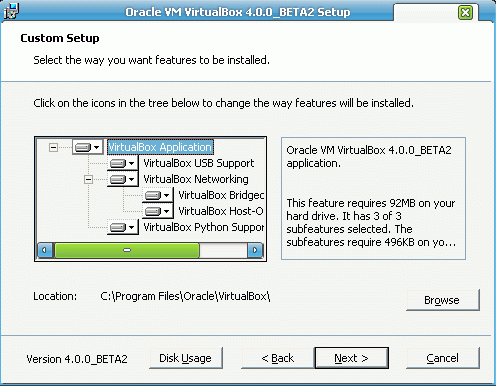Click the installer icon in title bar
The width and height of the screenshot is (496, 386).
[11, 11]
